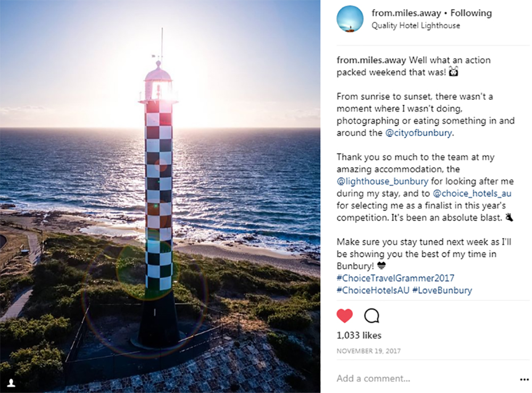Open hashtag #LoveBunbury
Screen dimensions: 532x393
click(x=442, y=290)
